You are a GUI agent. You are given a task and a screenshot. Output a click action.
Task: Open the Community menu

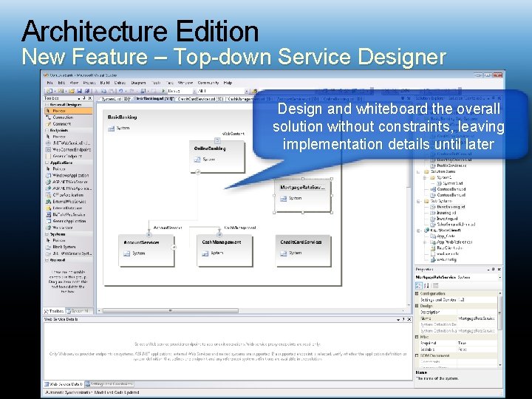[208, 83]
